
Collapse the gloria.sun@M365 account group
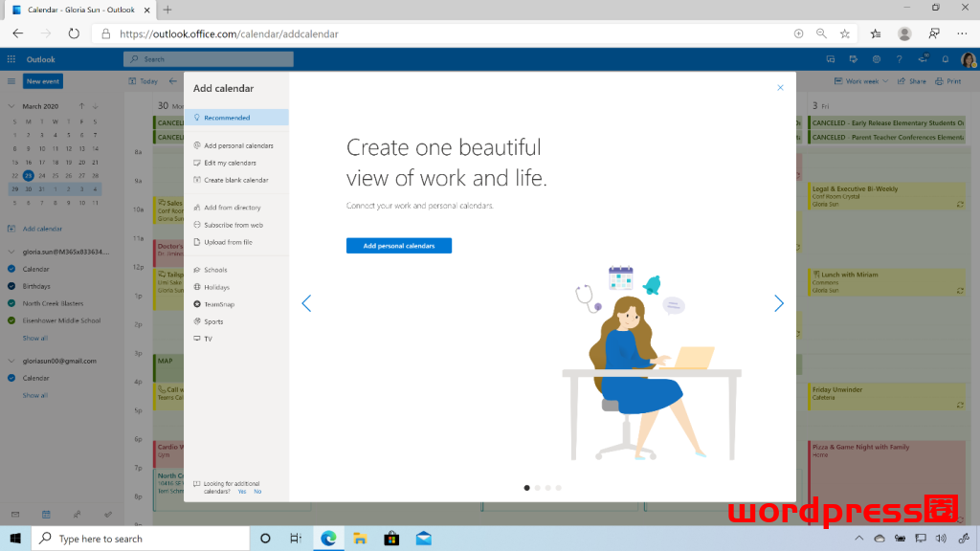[11, 252]
